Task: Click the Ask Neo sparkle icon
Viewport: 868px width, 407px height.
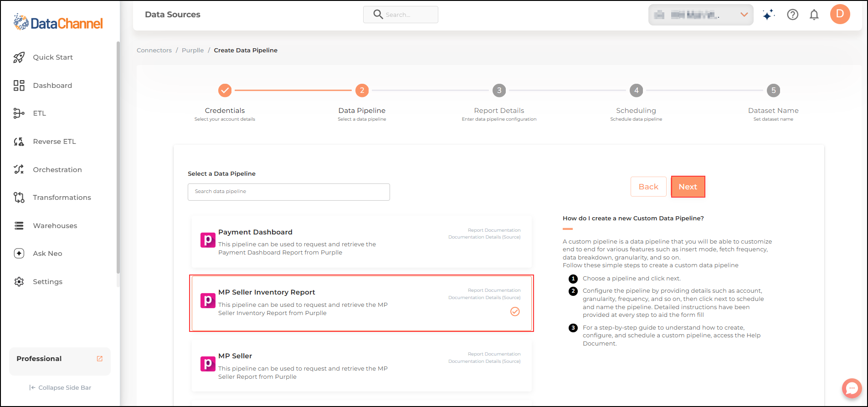Action: pos(19,254)
